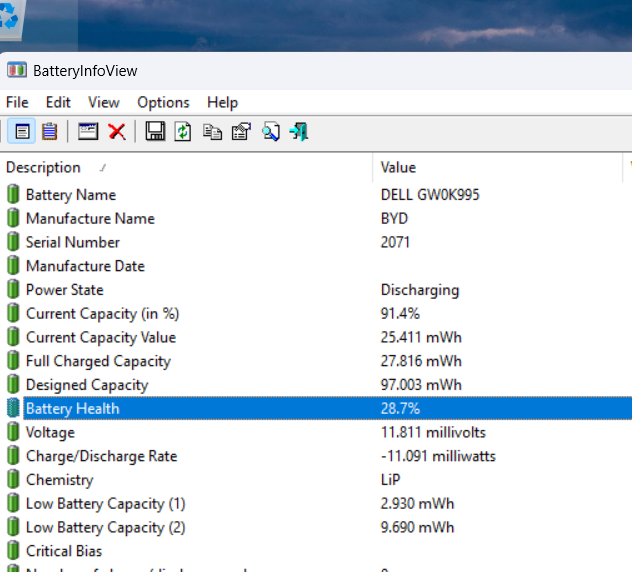Sort by the Description column header

pos(186,167)
